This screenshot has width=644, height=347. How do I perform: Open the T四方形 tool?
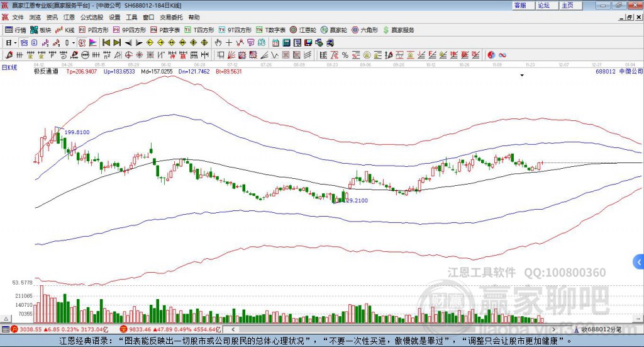(x=199, y=30)
